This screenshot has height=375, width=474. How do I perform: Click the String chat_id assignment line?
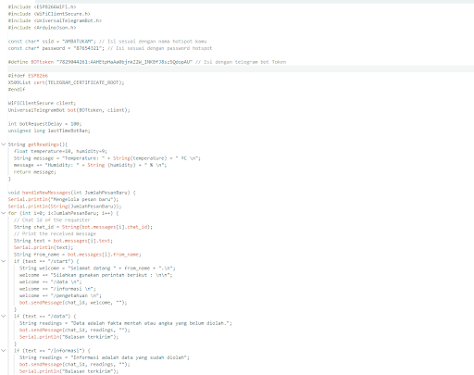pos(83,227)
